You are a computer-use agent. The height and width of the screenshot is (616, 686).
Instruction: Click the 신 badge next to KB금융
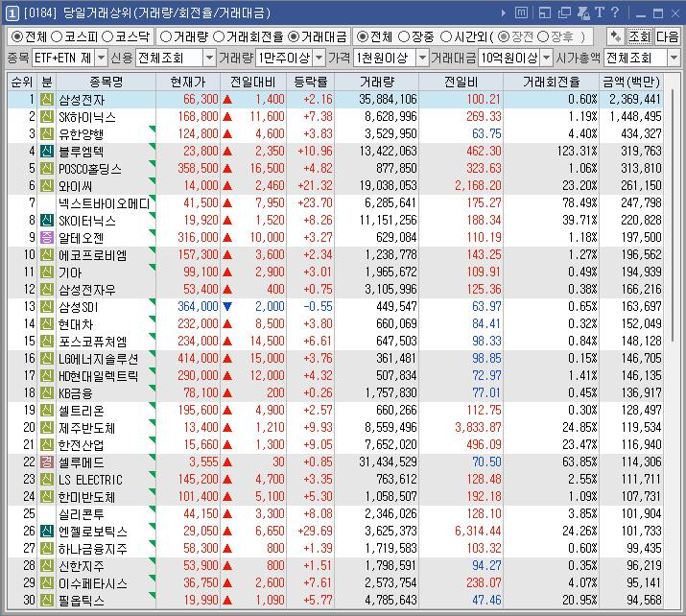coord(47,392)
